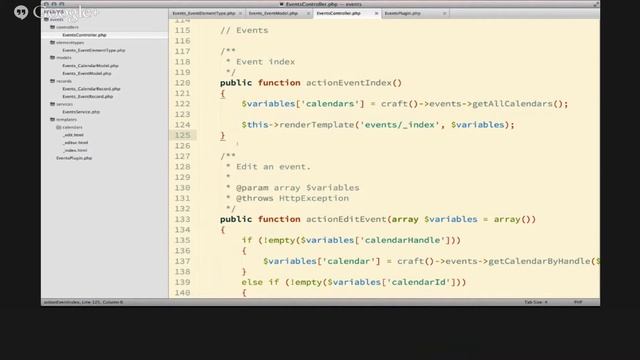The height and width of the screenshot is (360, 640).
Task: Select line 133 via its gutter number
Action: [182, 219]
